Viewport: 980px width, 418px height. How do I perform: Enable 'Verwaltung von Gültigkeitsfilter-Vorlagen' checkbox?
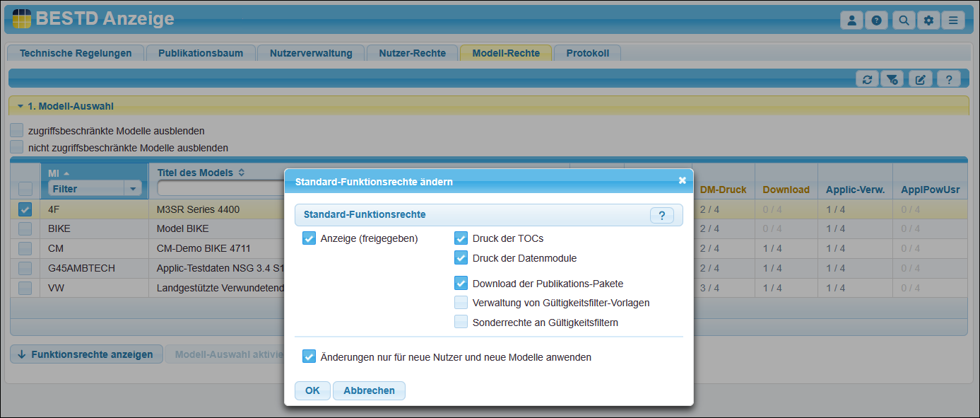[x=461, y=303]
